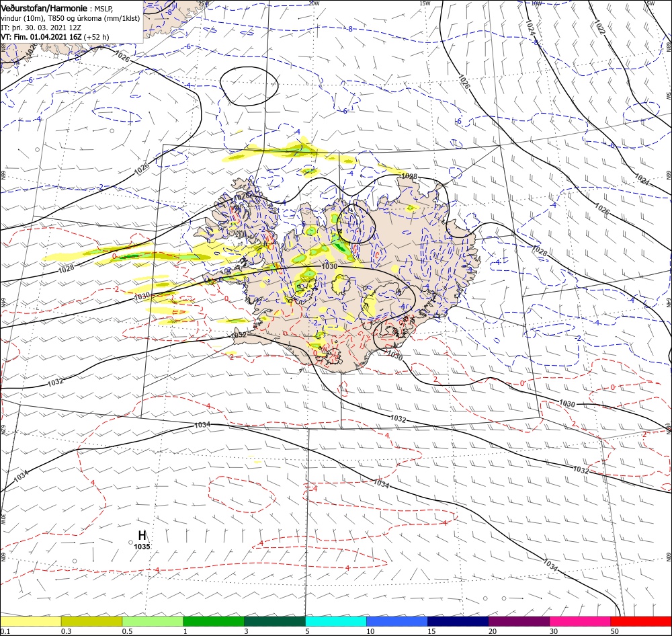Click the '0.5' legend value label

coord(127,631)
